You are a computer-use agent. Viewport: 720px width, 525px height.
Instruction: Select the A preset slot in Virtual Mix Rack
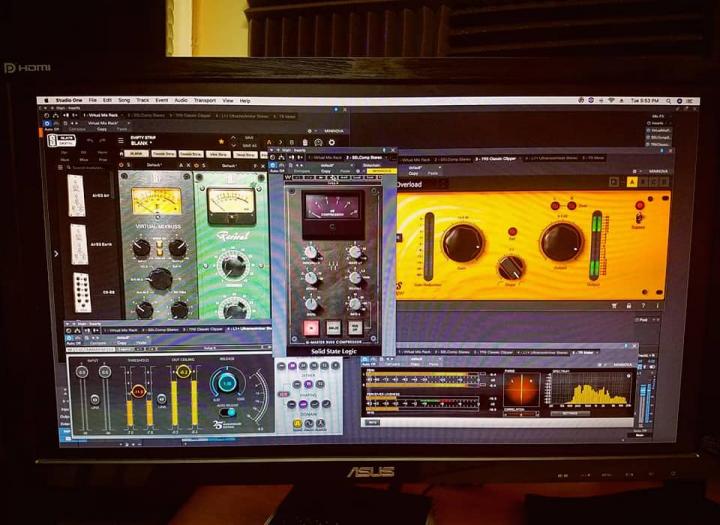[x=269, y=142]
